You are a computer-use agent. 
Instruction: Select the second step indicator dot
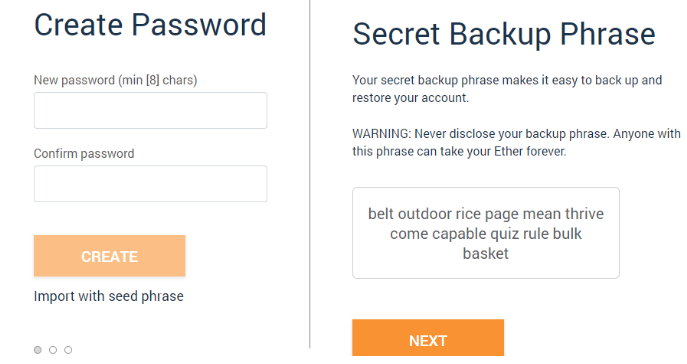pyautogui.click(x=53, y=350)
